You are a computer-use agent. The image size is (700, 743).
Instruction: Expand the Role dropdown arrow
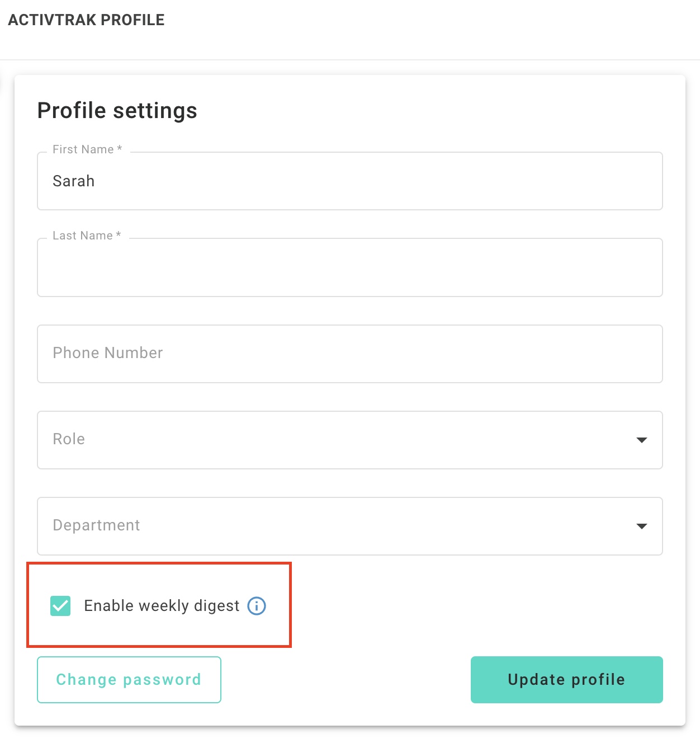(x=642, y=440)
